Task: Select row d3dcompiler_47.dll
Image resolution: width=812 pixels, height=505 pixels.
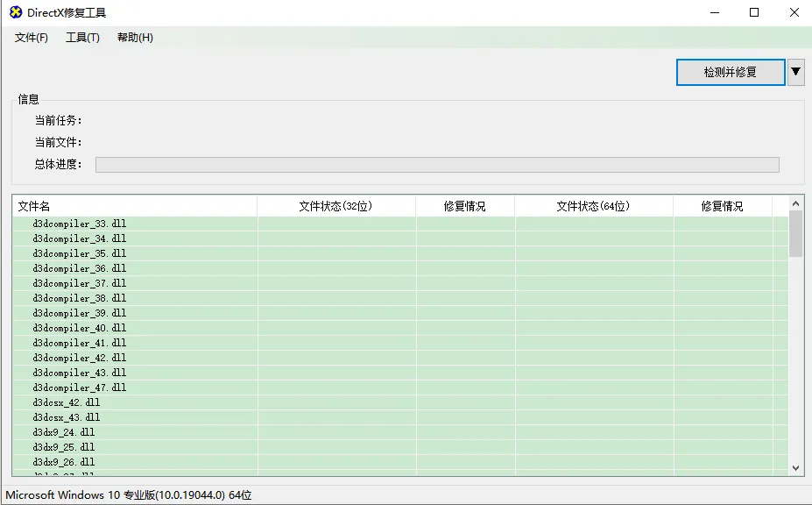Action: tap(400, 388)
